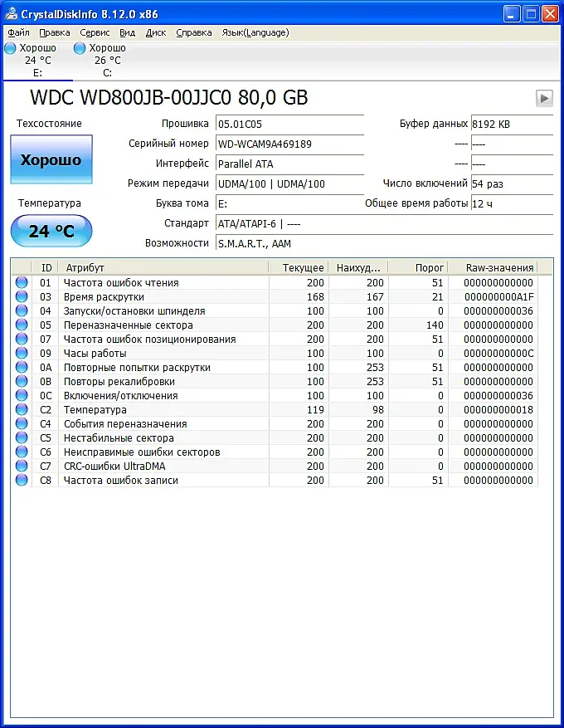Click the CrystalDiskInfo title bar icon
Screen dimensions: 564x728
(x=11, y=14)
